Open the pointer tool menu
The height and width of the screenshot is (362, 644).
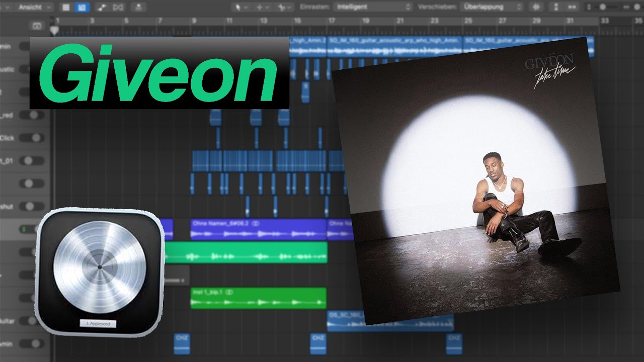click(241, 7)
